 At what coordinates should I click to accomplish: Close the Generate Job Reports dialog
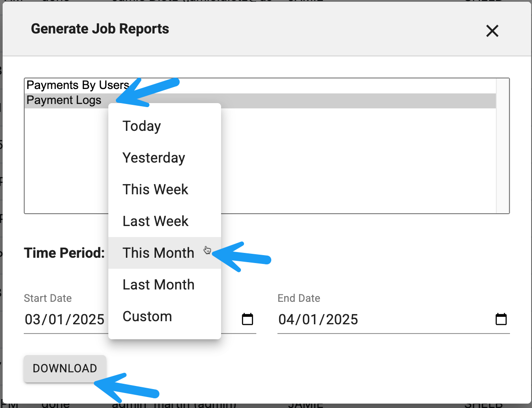[x=492, y=31]
